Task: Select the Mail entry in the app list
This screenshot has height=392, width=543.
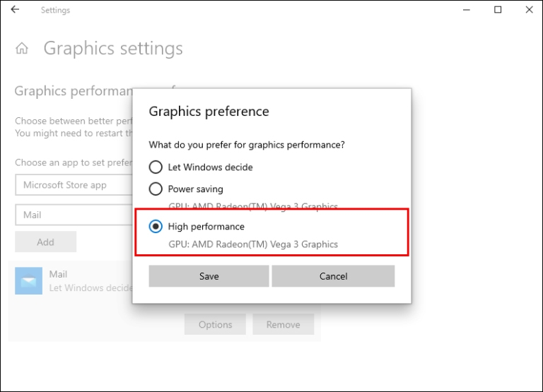Action: click(x=78, y=280)
